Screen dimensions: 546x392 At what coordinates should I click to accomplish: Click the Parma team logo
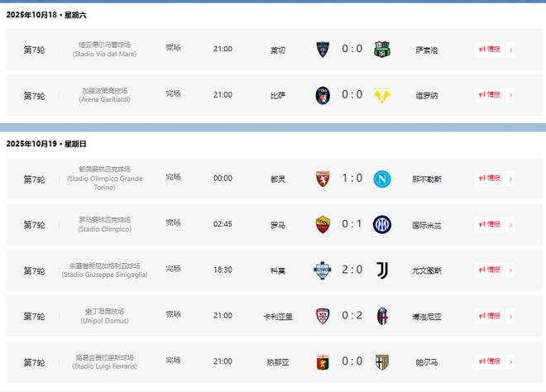[381, 361]
